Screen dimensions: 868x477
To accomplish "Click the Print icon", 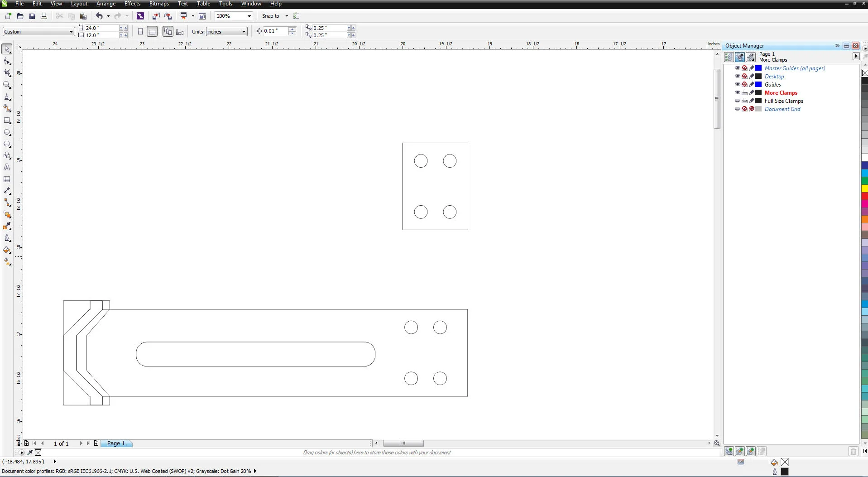I will coord(44,16).
